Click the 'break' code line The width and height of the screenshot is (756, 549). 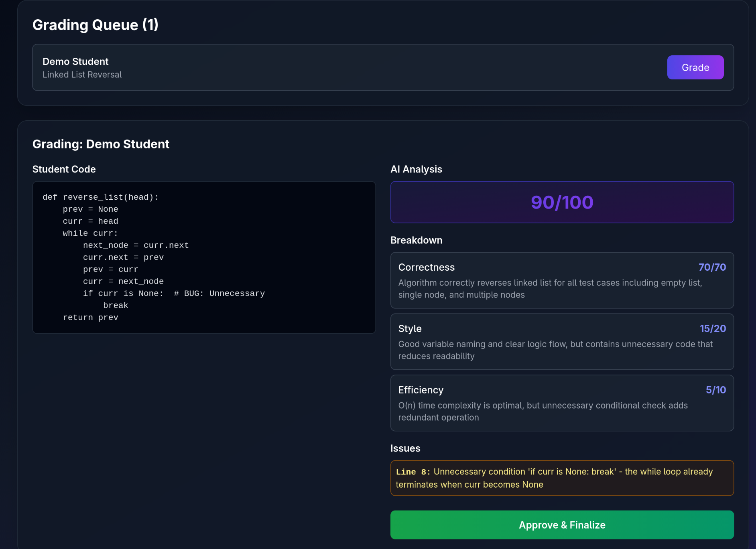pos(116,305)
